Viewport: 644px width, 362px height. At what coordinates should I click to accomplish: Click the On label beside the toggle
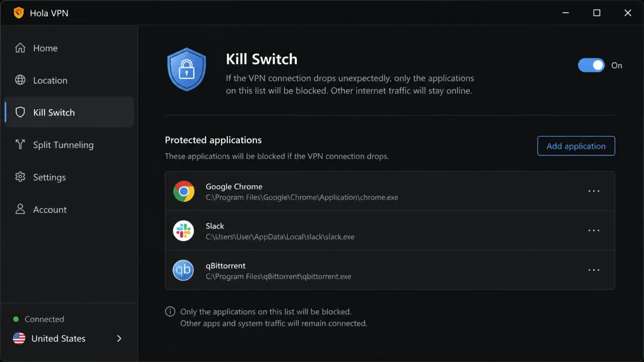[x=617, y=65]
